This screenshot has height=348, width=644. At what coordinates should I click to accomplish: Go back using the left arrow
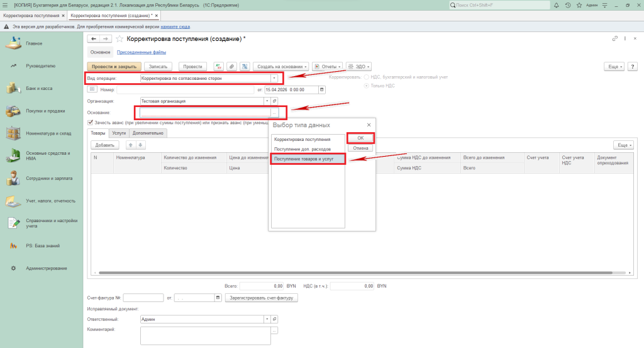94,39
